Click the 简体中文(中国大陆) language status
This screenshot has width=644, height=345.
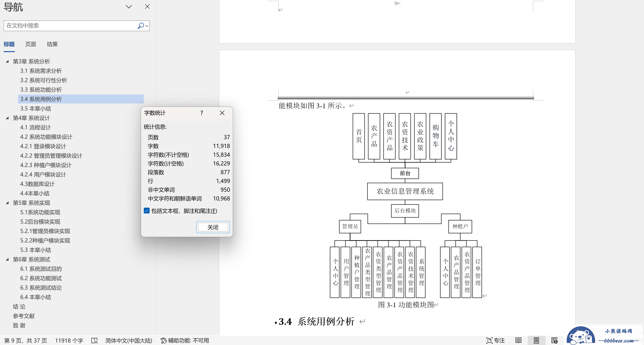[x=129, y=341]
